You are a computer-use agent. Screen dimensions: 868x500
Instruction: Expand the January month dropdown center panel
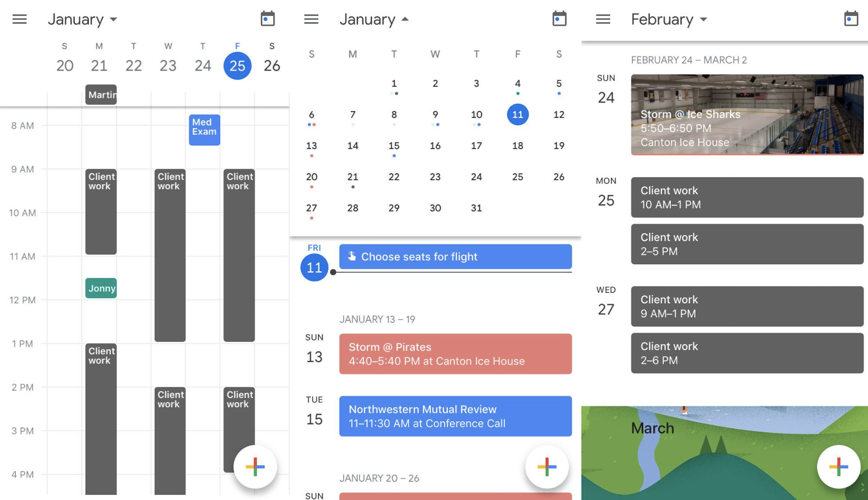(372, 18)
